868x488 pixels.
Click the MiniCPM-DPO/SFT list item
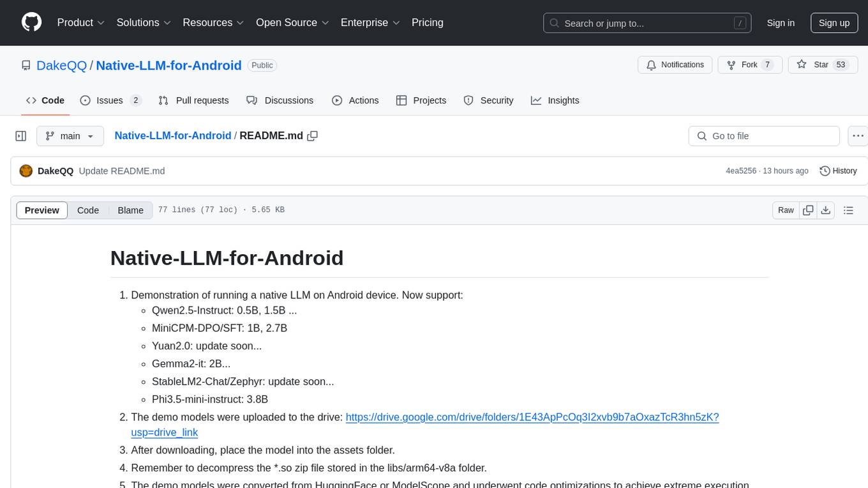[x=220, y=328]
